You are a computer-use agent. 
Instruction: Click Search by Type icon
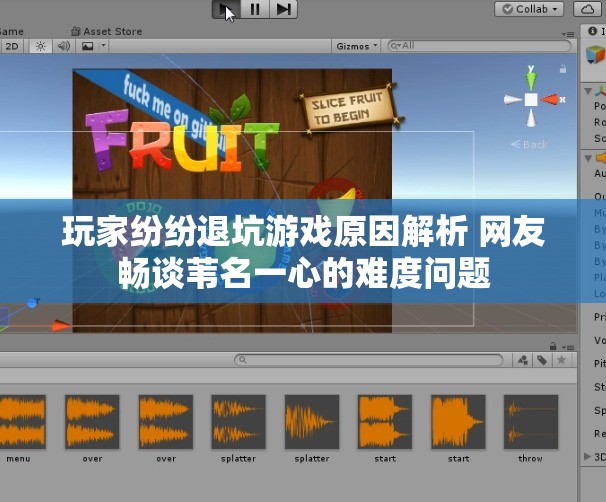click(x=523, y=360)
